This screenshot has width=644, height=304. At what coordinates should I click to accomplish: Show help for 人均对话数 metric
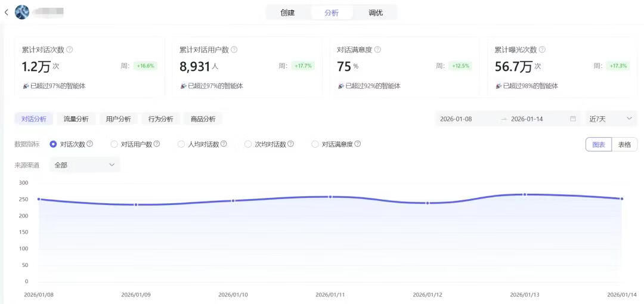tap(224, 144)
